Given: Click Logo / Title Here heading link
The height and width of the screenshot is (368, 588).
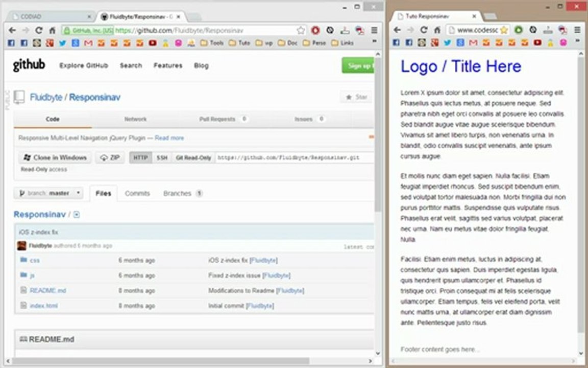Looking at the screenshot, I should click(461, 66).
